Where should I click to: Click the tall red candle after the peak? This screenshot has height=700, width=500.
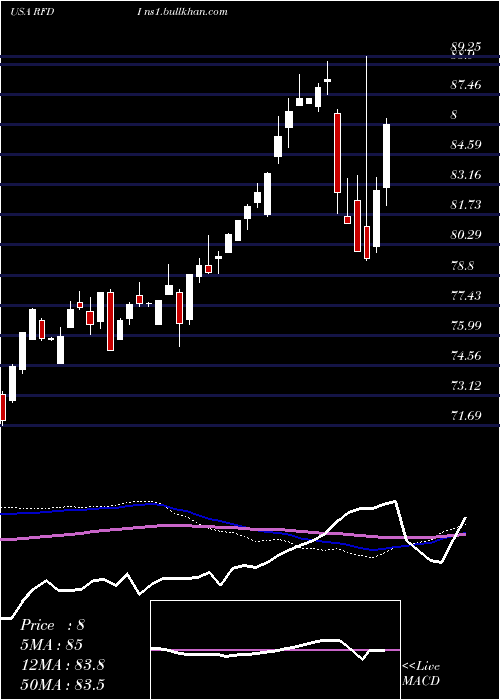coord(338,153)
